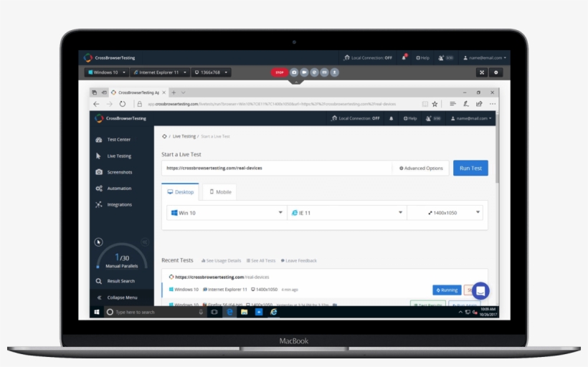Image resolution: width=588 pixels, height=367 pixels.
Task: Open the chat bubble widget
Action: pyautogui.click(x=480, y=291)
